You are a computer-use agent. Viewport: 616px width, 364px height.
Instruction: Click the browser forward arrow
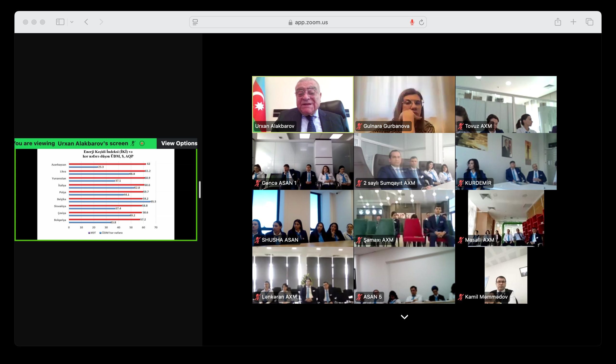pos(101,22)
